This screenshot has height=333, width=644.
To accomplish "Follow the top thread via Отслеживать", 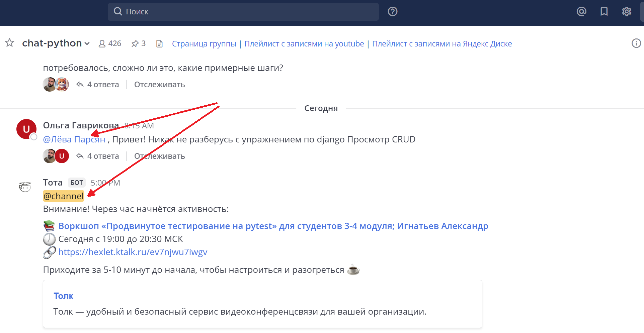I will pos(159,85).
